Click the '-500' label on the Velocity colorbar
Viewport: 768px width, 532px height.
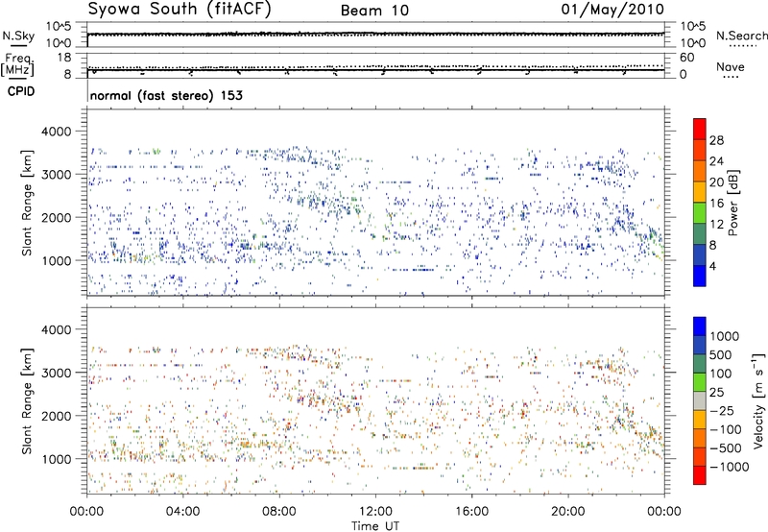click(726, 447)
